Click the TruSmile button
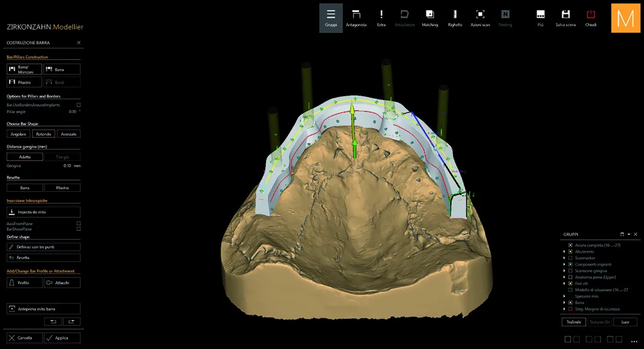The height and width of the screenshot is (349, 644). (574, 322)
